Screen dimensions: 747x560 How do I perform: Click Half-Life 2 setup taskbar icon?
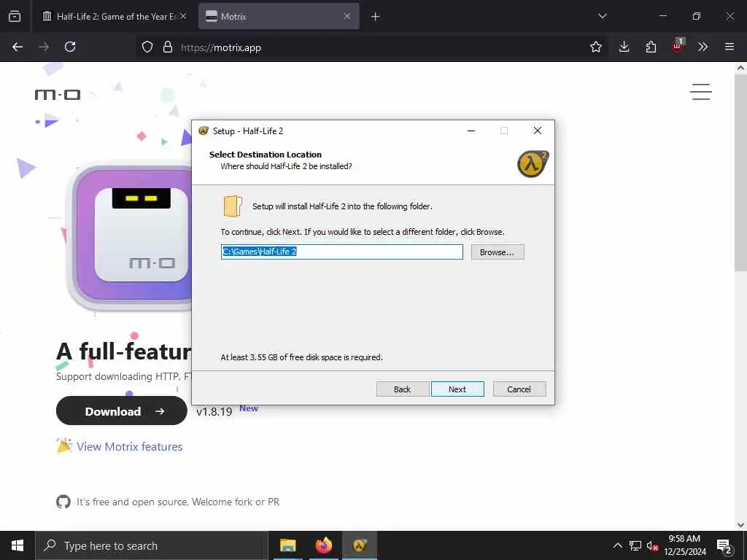click(360, 545)
